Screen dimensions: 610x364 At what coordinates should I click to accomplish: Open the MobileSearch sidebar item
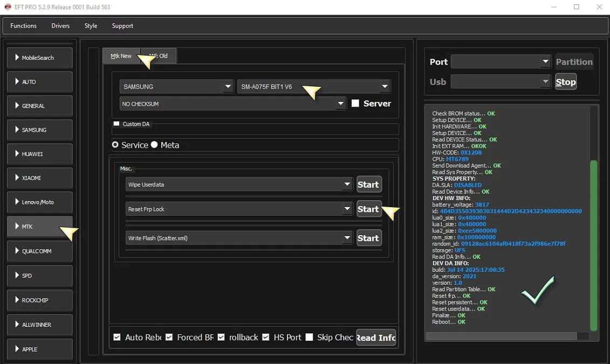[x=39, y=58]
